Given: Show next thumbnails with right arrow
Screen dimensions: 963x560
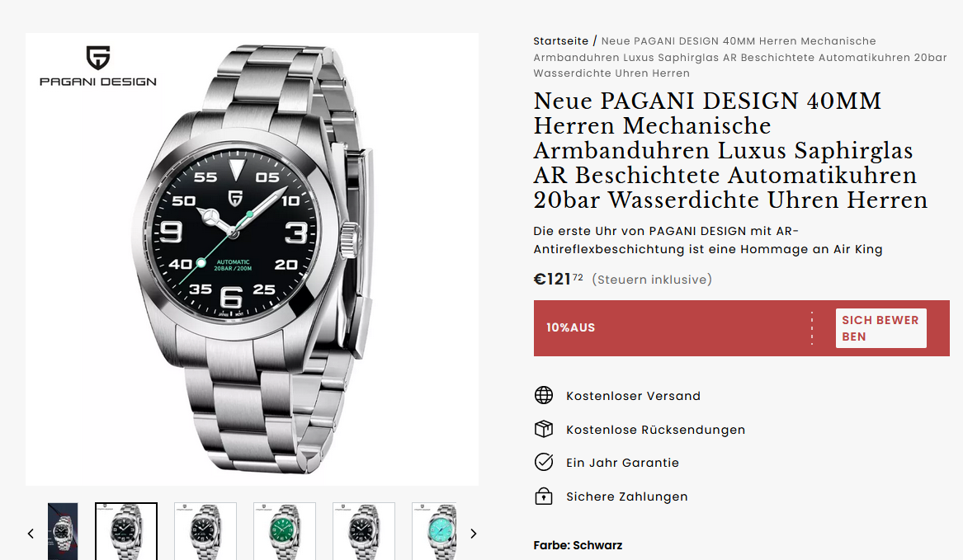Looking at the screenshot, I should (x=473, y=534).
